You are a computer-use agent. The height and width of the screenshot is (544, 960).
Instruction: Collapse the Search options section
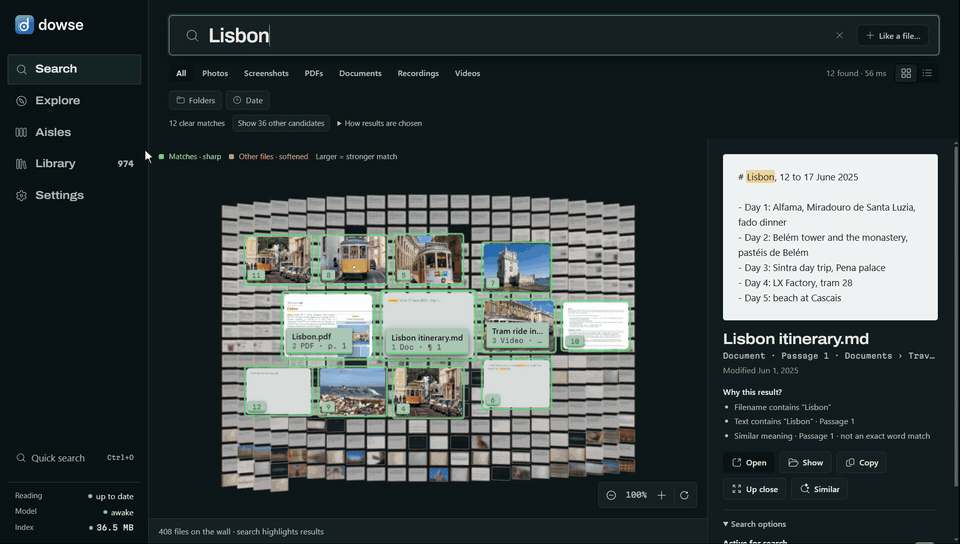click(x=754, y=524)
